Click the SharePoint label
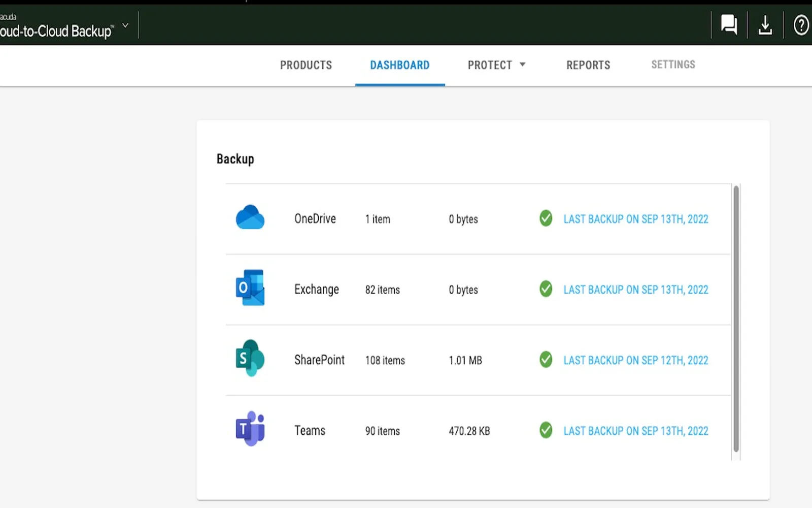Viewport: 812px width, 508px height. tap(319, 360)
